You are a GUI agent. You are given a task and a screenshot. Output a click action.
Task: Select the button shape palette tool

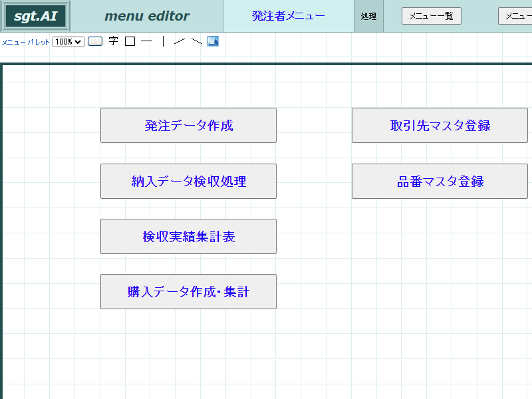click(x=95, y=41)
